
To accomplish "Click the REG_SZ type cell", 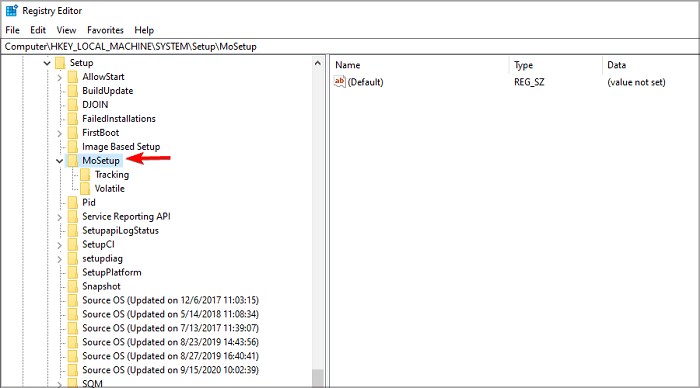I will point(529,82).
